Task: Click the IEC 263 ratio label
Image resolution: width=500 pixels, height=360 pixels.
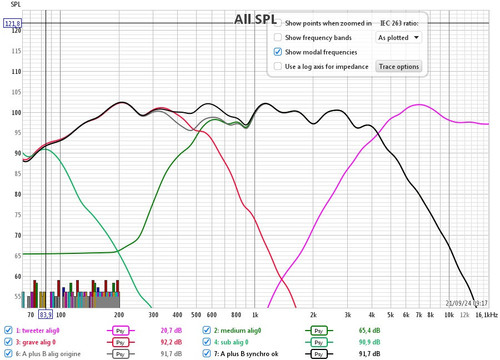Action: point(399,23)
